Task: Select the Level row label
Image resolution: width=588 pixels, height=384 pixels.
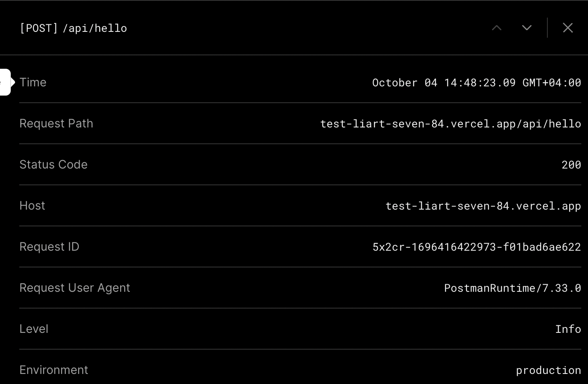Action: 34,329
